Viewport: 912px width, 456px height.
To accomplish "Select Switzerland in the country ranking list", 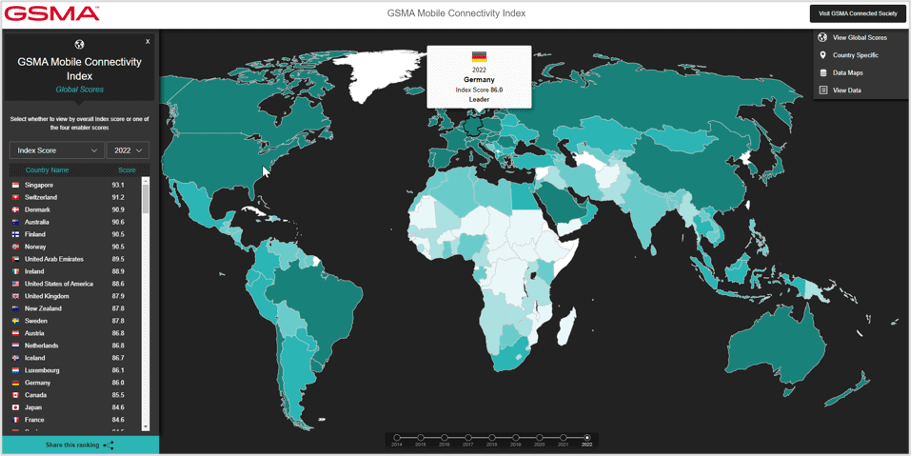I will (x=41, y=197).
